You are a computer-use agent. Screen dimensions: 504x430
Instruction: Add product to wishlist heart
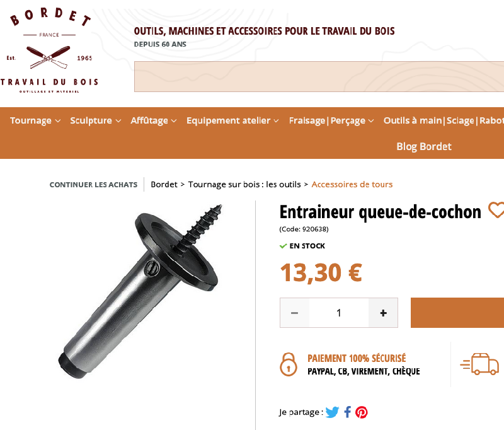pos(496,210)
